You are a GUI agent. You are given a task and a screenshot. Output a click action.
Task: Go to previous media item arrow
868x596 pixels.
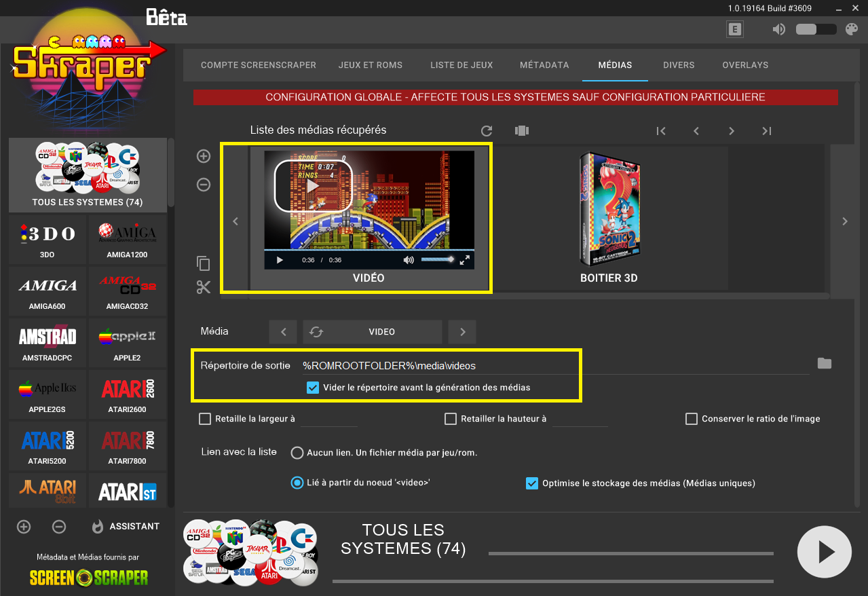pos(696,131)
